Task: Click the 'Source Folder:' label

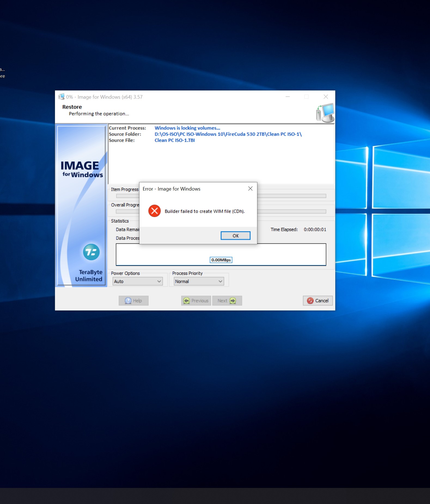Action: point(125,134)
